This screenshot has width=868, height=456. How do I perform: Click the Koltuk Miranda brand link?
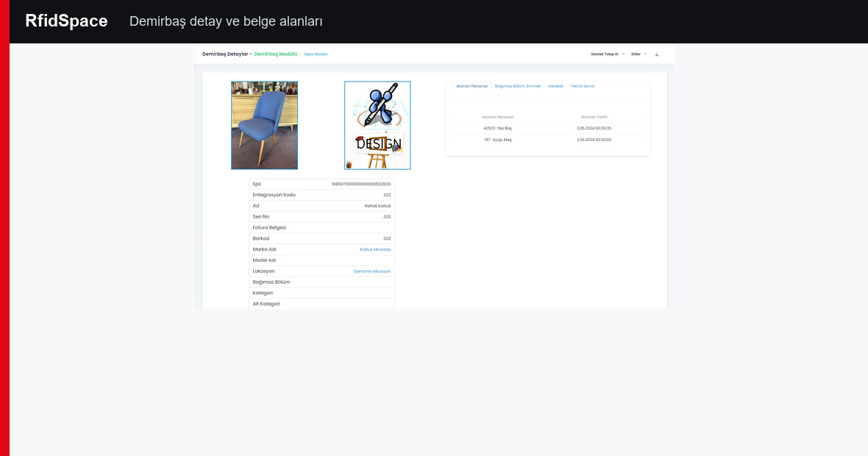(x=375, y=249)
